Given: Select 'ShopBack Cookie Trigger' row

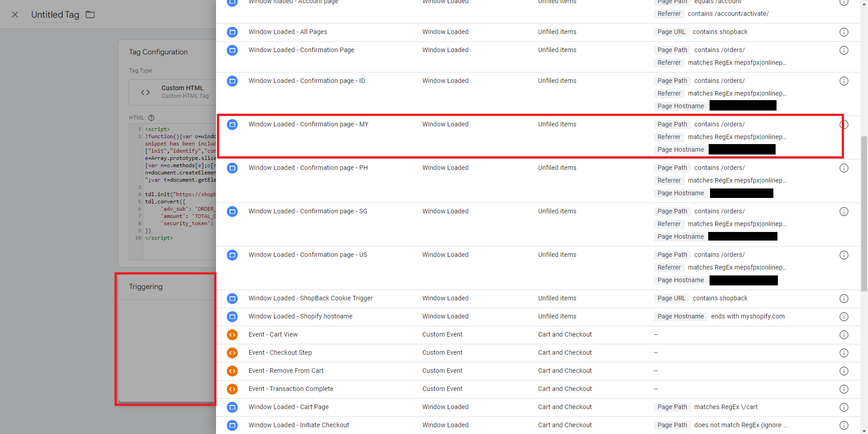Looking at the screenshot, I should (x=538, y=299).
